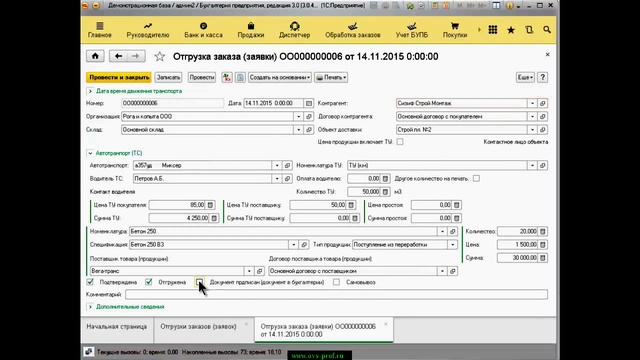Open Склад record link icon

309,129
